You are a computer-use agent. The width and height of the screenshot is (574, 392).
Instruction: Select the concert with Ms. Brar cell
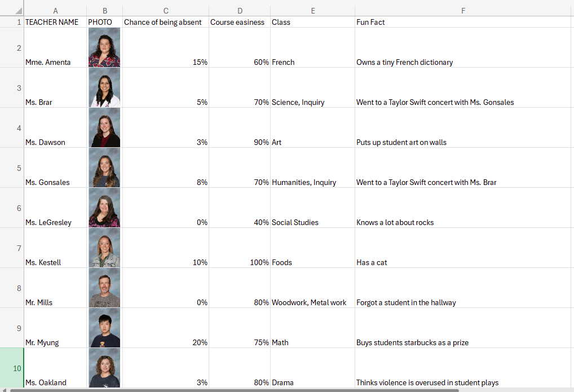point(463,168)
